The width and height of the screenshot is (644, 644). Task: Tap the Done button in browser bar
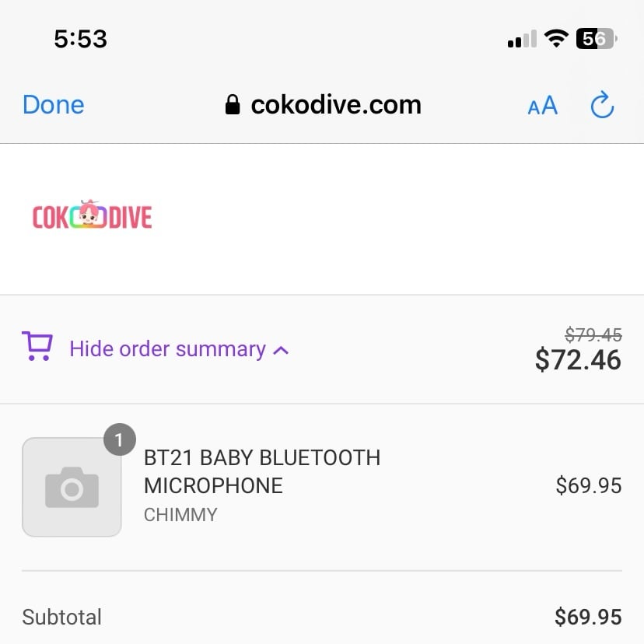[x=54, y=105]
